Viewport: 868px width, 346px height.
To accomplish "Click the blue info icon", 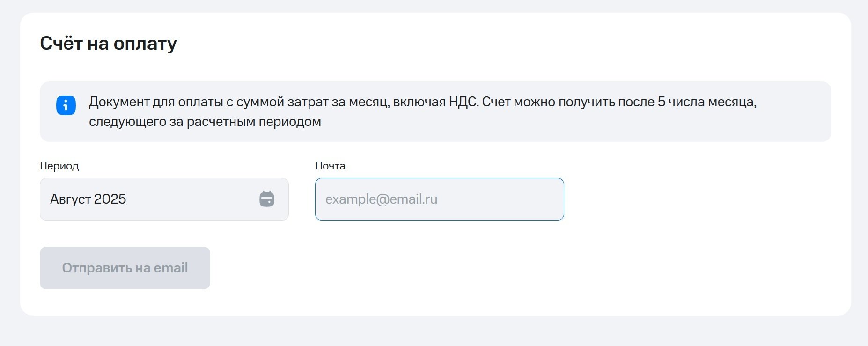I will point(66,105).
